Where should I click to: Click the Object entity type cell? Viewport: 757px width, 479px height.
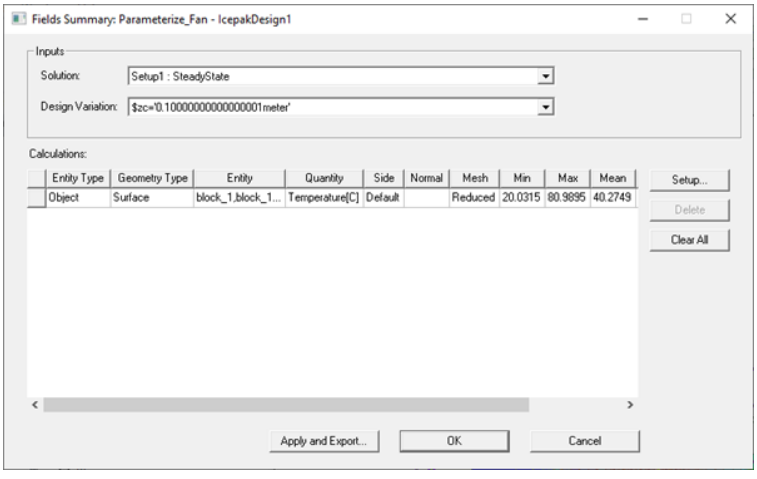click(x=78, y=198)
